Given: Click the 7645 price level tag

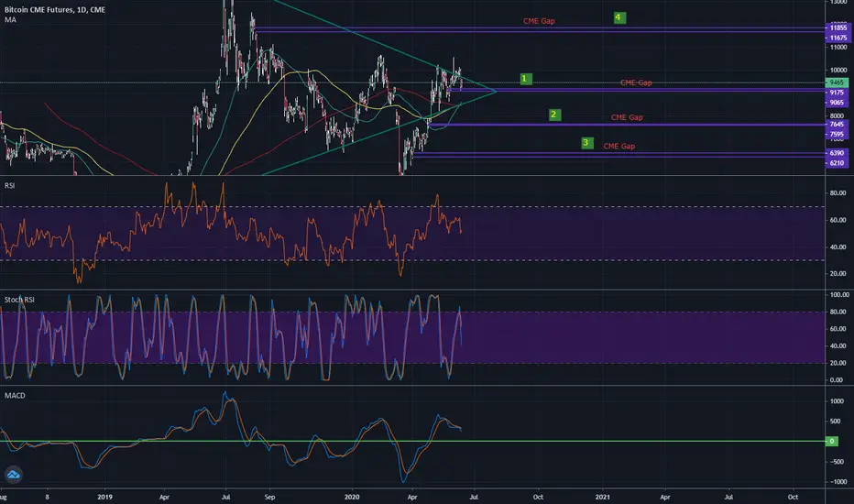Looking at the screenshot, I should (837, 125).
